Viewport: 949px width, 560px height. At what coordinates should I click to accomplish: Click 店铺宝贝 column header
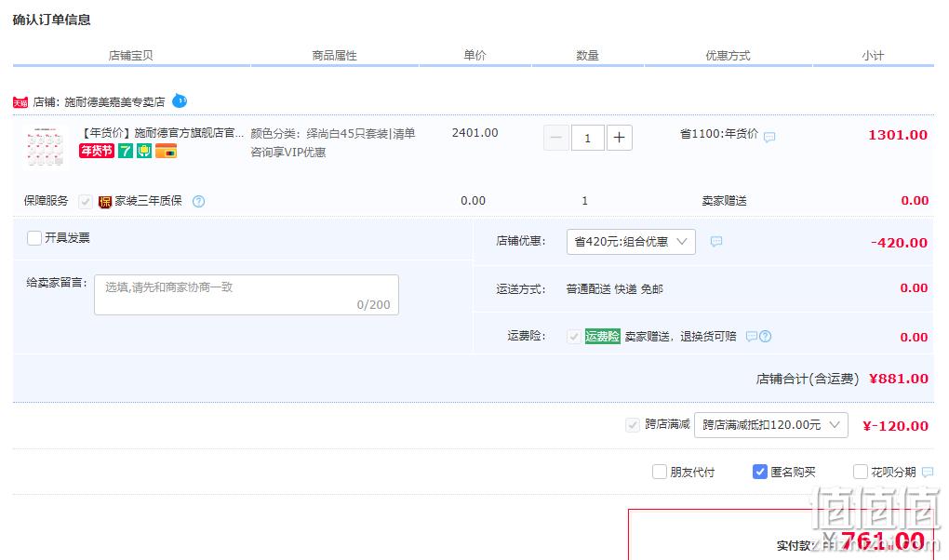[x=131, y=56]
